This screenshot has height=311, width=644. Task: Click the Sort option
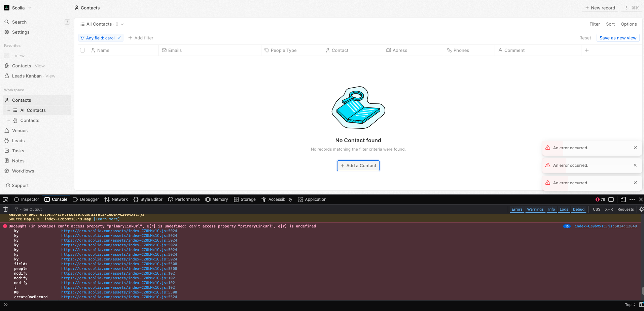pyautogui.click(x=610, y=24)
